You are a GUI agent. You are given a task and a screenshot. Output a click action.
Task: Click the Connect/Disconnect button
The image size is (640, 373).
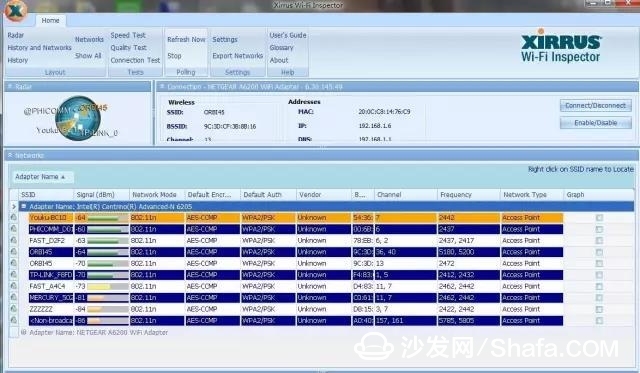tap(596, 105)
